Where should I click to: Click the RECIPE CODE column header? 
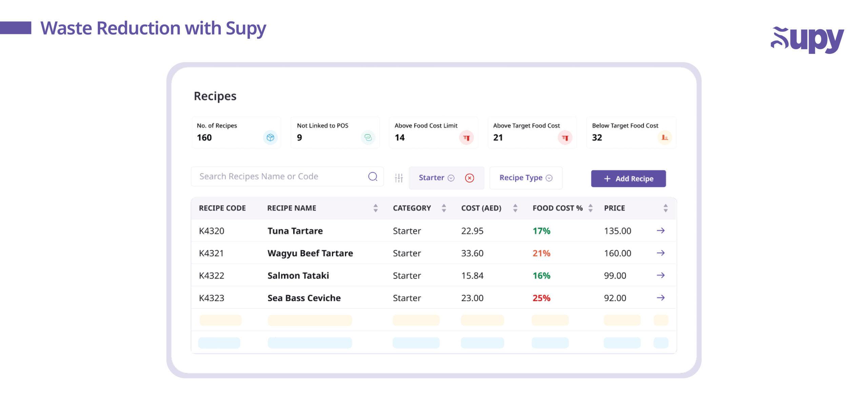222,208
